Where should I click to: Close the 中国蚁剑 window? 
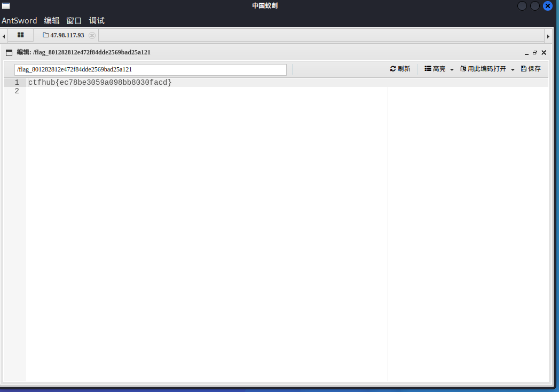click(548, 6)
